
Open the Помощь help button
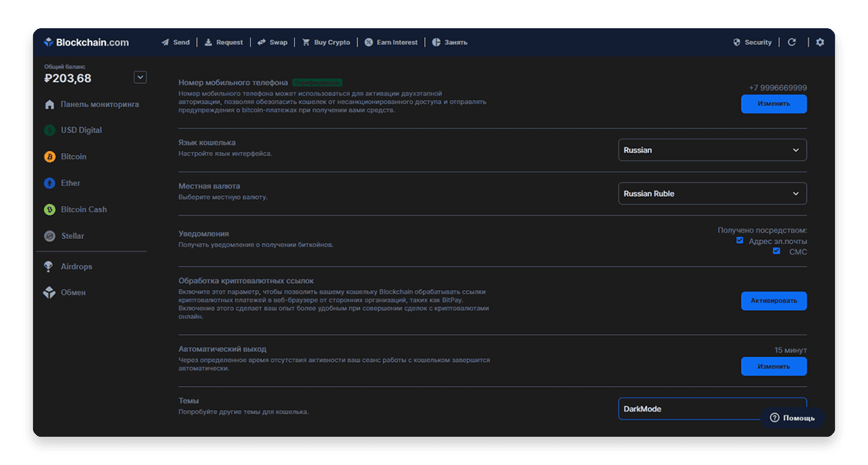pos(792,417)
